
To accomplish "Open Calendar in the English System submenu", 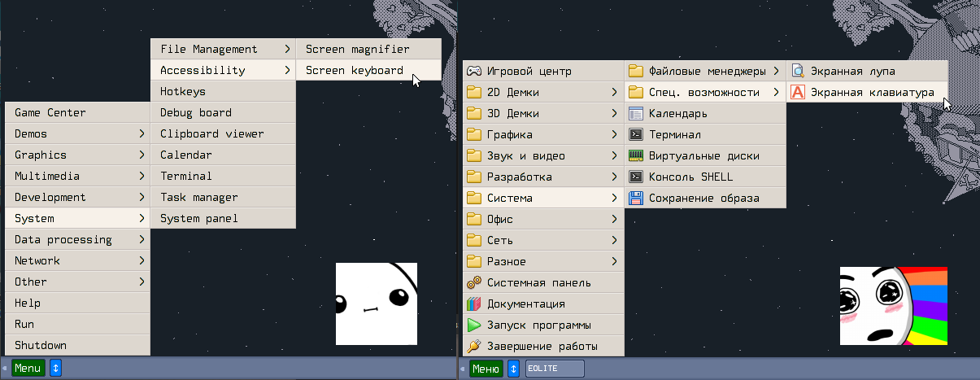I will pyautogui.click(x=224, y=155).
